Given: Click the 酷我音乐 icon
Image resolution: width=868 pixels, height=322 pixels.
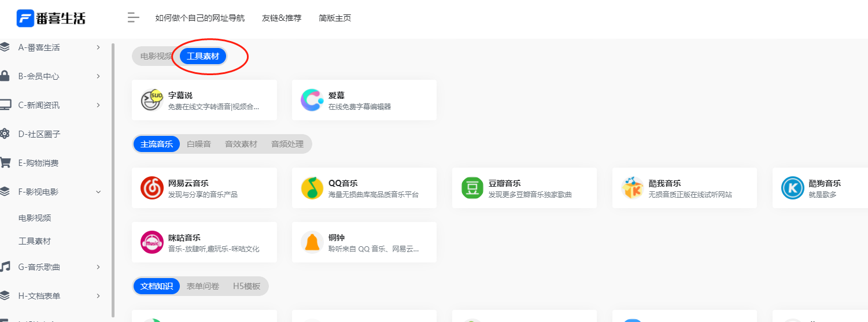Looking at the screenshot, I should pos(633,188).
